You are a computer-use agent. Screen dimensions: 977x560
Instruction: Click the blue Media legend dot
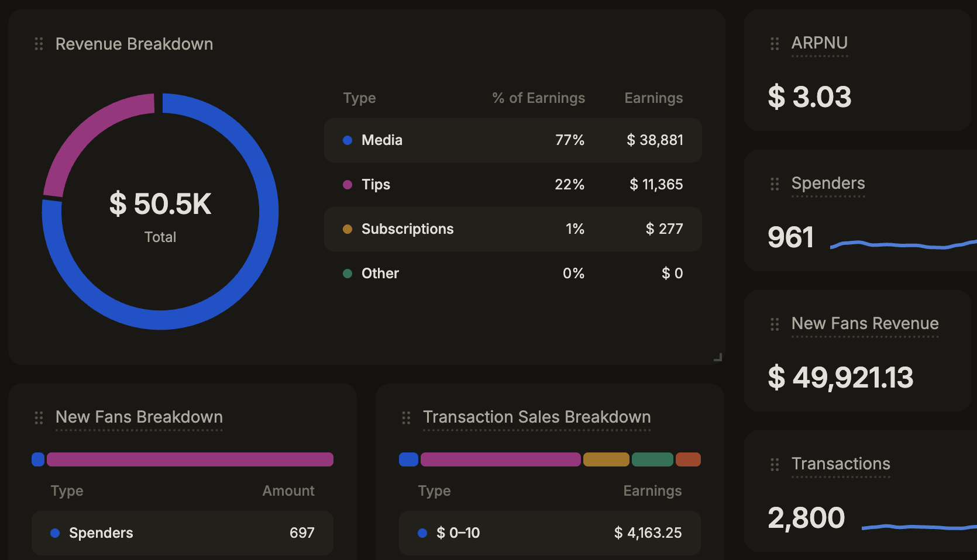(348, 140)
